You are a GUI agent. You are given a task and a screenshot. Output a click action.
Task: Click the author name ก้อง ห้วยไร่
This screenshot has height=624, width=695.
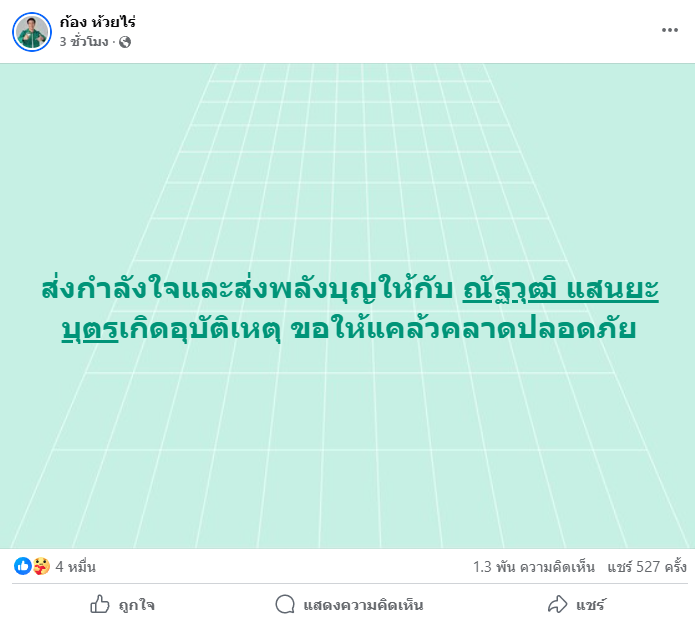[x=98, y=21]
